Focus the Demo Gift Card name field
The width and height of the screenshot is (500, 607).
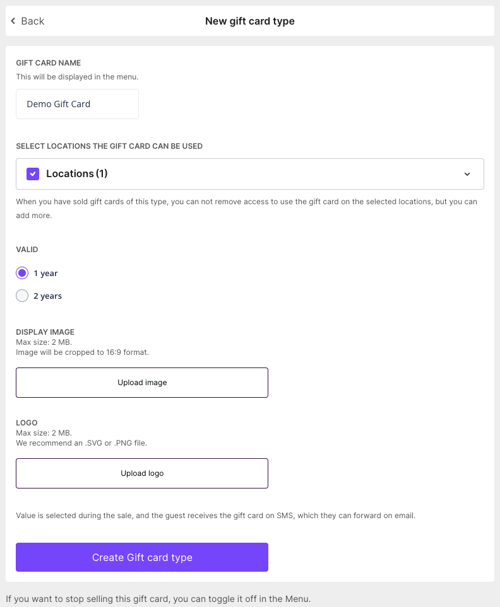pyautogui.click(x=77, y=104)
